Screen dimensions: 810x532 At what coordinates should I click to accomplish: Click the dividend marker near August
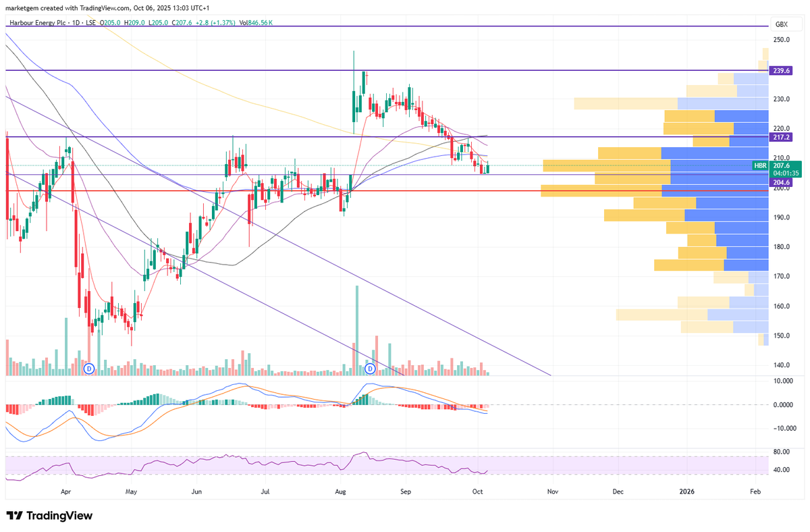point(370,369)
